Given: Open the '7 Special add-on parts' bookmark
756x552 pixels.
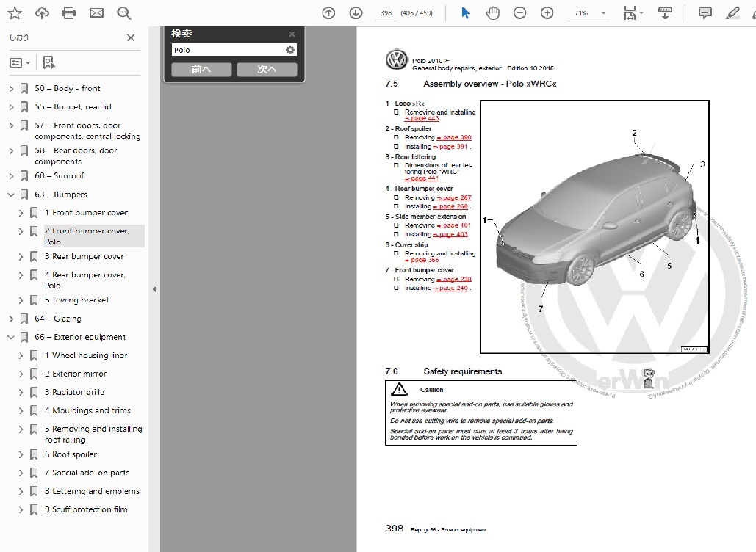Looking at the screenshot, I should coord(87,473).
